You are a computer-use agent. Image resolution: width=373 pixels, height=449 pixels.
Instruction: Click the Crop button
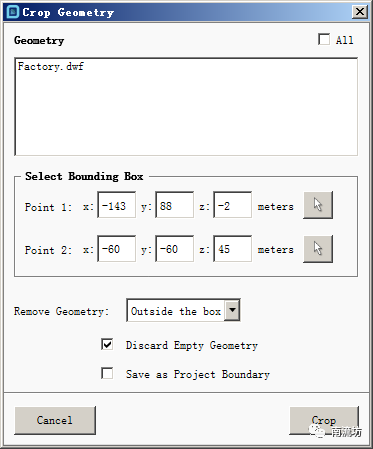tap(324, 420)
